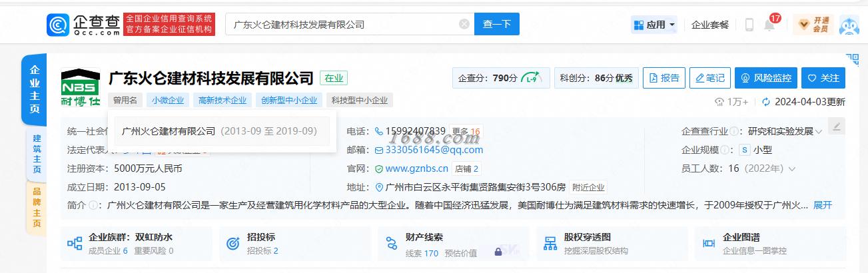This screenshot has width=868, height=273.
Task: Select the 曾用名 tag
Action: [x=125, y=101]
